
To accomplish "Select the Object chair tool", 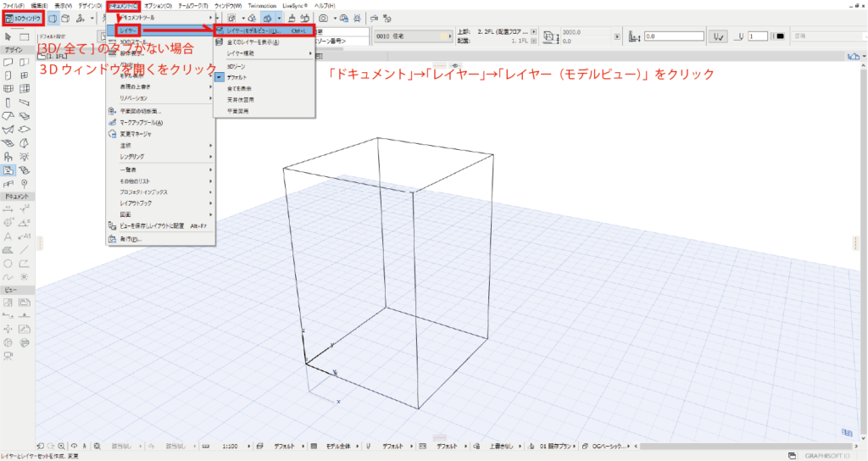I will pyautogui.click(x=8, y=157).
